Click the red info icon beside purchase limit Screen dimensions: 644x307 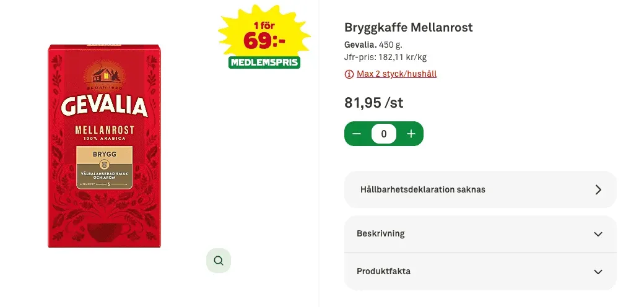[x=349, y=74]
